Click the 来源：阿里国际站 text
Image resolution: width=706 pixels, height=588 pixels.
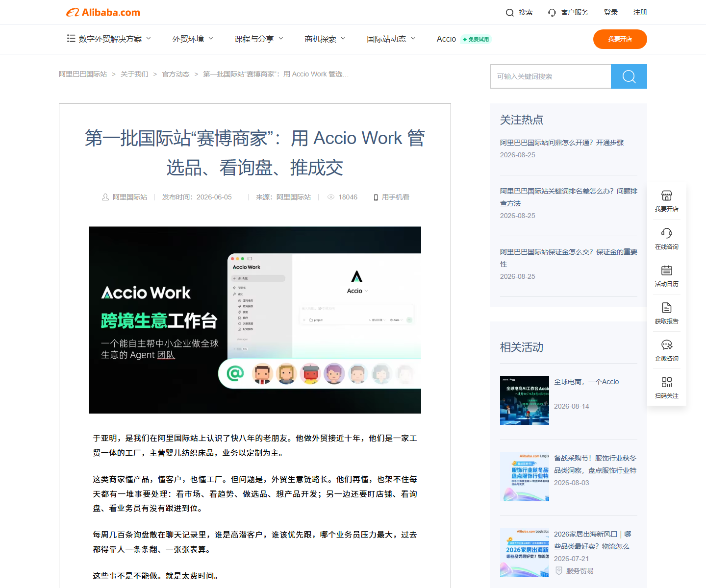click(283, 197)
